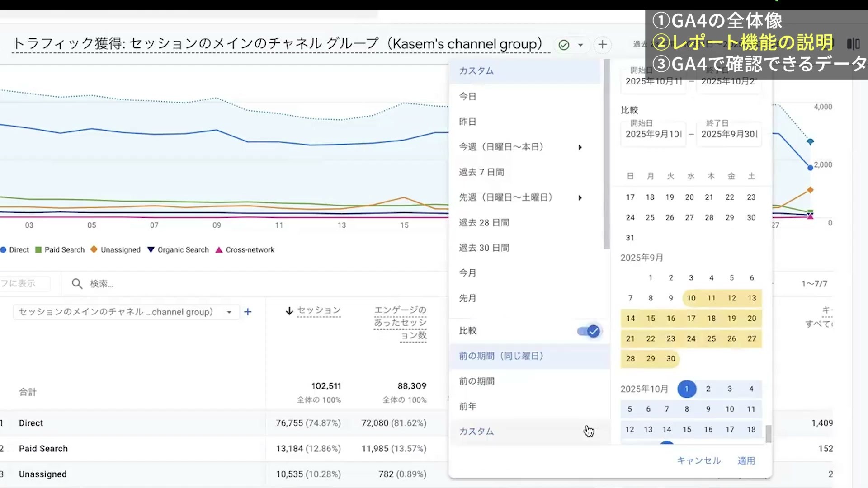This screenshot has width=868, height=488.
Task: Open the セッションのメインのチャネル dimension dropdown
Action: (126, 312)
